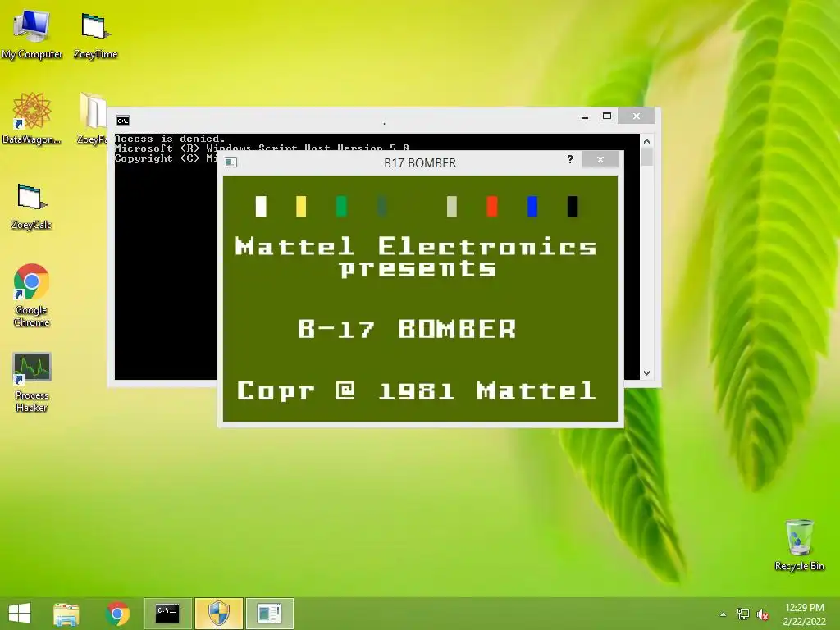Viewport: 840px width, 630px height.
Task: Open the ZoeyCalc desktop icon
Action: coord(32,206)
